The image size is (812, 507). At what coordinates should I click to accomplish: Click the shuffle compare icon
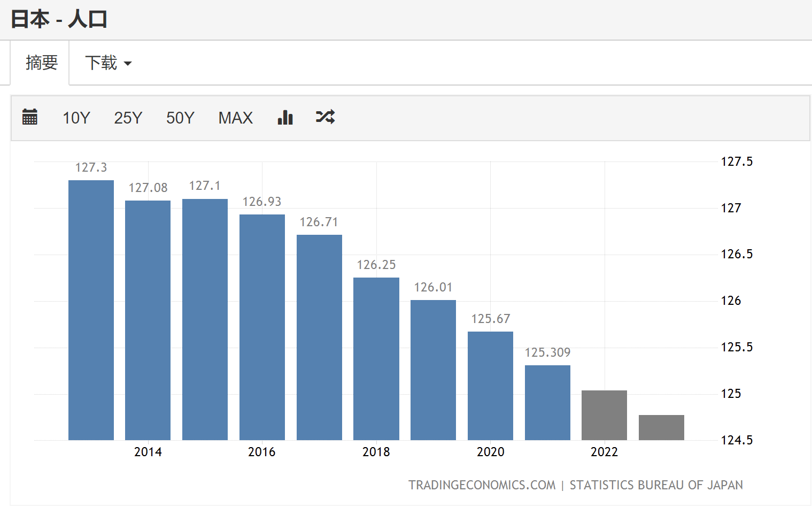point(325,117)
